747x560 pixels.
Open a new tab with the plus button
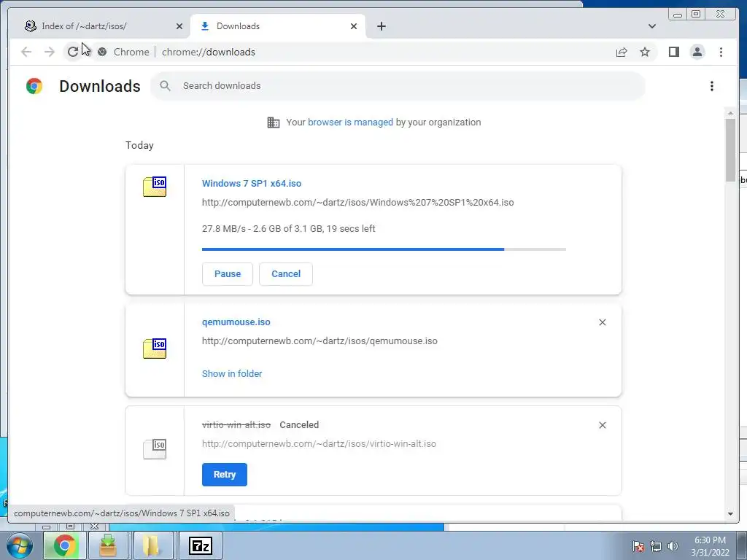381,26
